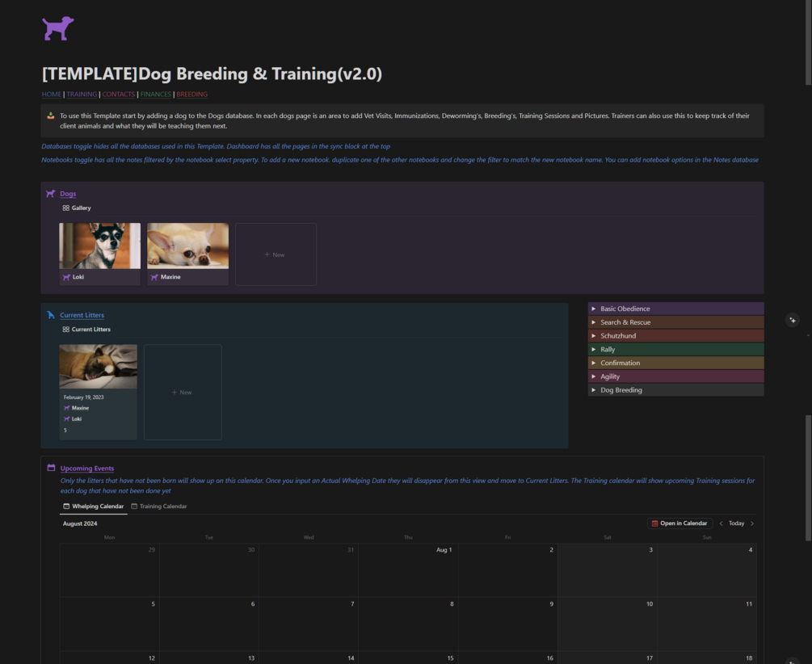Click the dog icon on Loki card
The image size is (812, 664).
point(66,277)
